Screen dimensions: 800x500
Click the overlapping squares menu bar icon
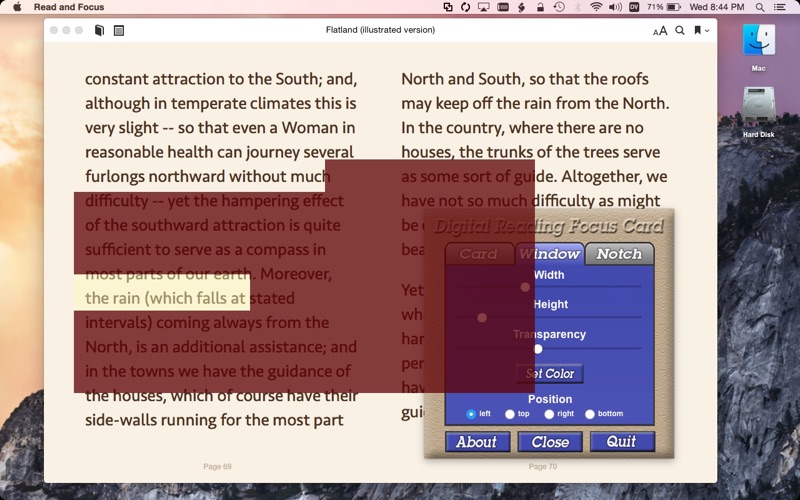click(447, 7)
